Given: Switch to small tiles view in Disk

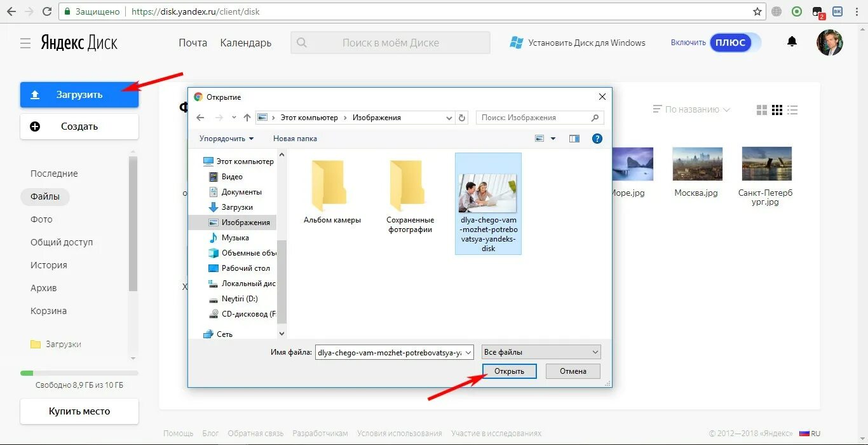Looking at the screenshot, I should tap(777, 110).
